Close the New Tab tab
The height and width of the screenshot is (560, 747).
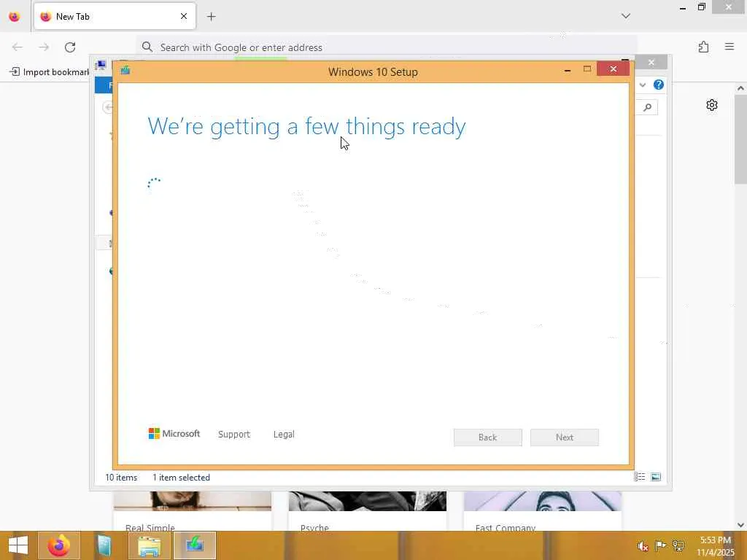point(184,16)
